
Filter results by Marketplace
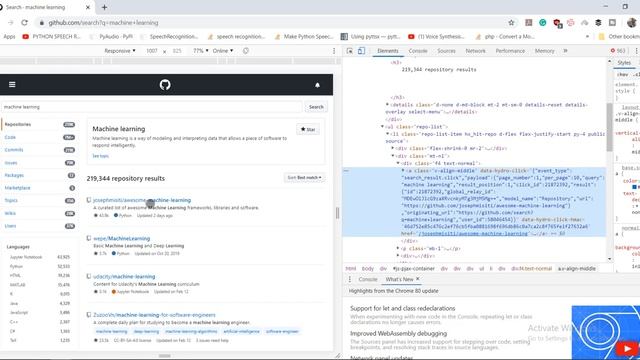(x=17, y=188)
